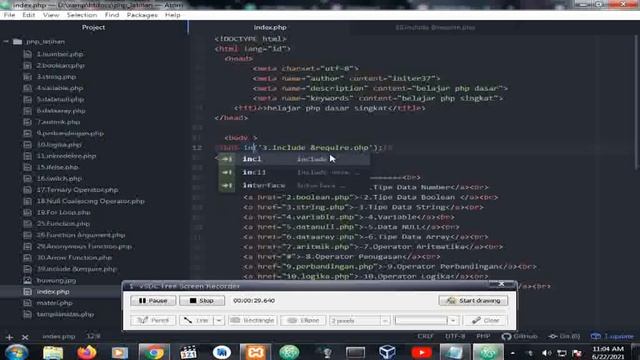Open the Help menu
Viewport: 640px width, 360px height.
click(173, 15)
